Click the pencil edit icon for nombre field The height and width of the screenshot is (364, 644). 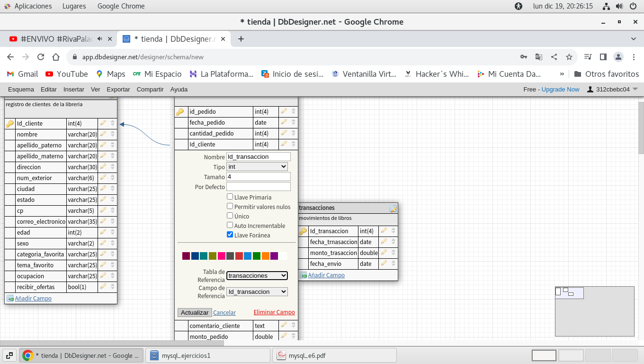(x=103, y=134)
